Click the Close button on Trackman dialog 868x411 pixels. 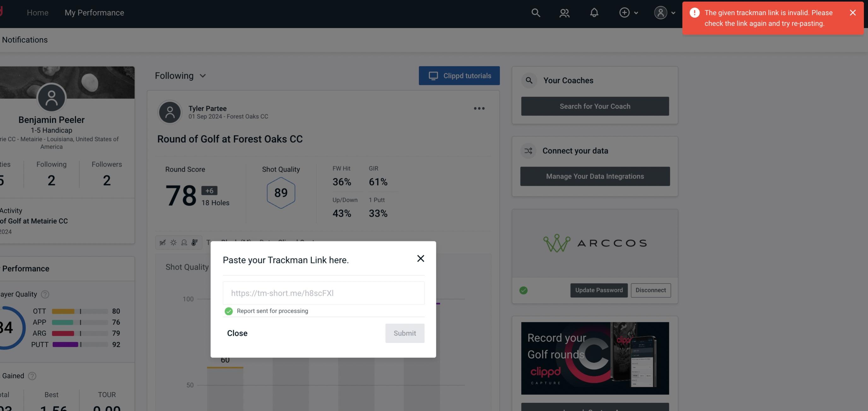(x=238, y=333)
